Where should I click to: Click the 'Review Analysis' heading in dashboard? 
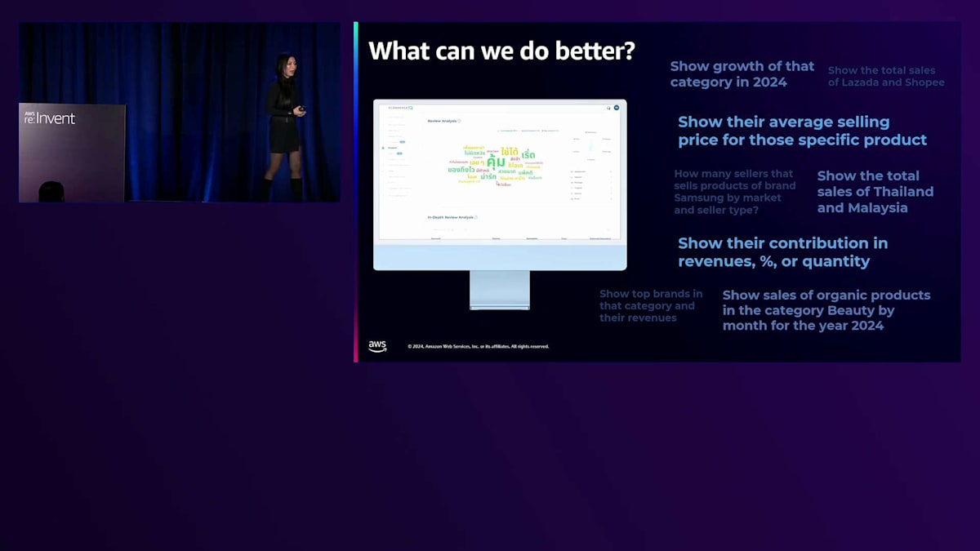[441, 121]
